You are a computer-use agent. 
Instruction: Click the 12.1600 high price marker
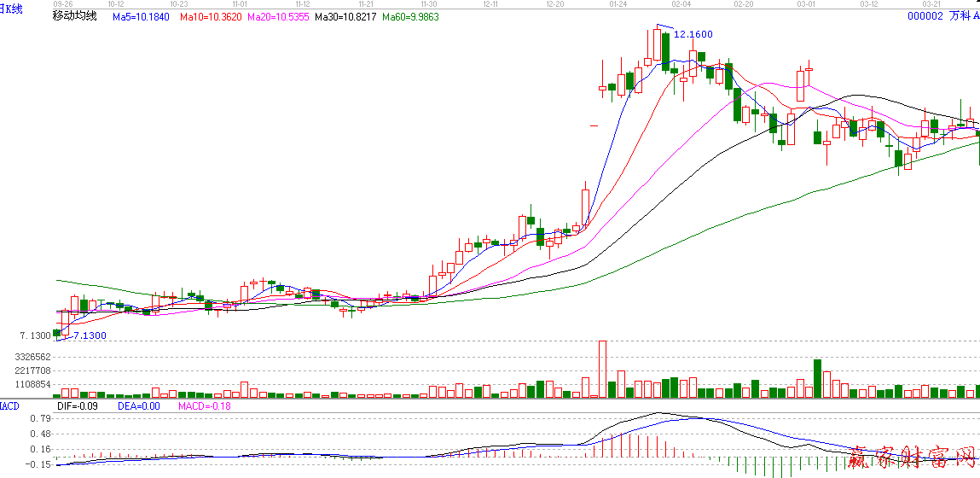pyautogui.click(x=693, y=34)
